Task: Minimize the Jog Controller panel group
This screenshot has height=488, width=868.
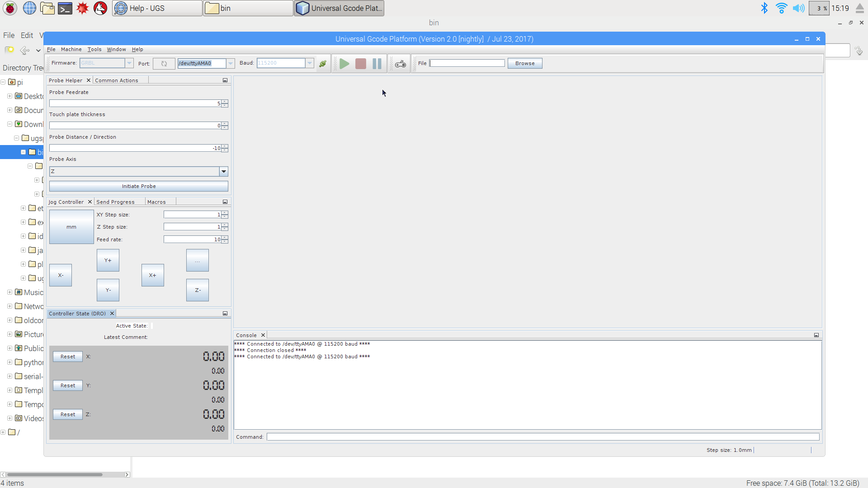Action: (225, 202)
